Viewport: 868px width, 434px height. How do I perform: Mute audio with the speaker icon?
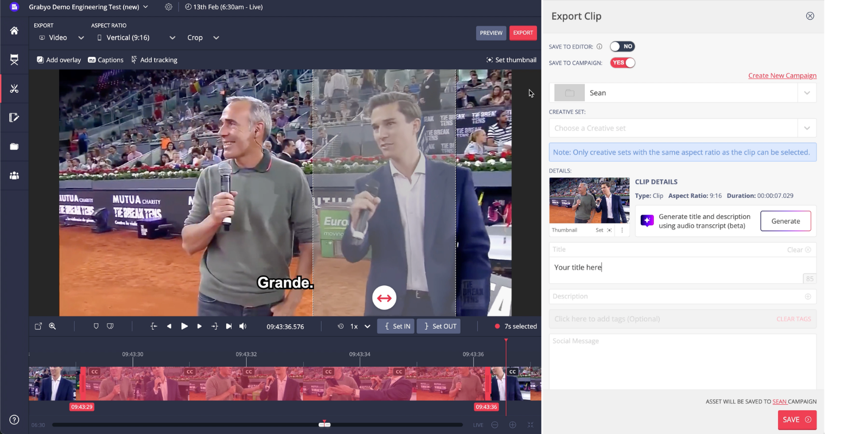[243, 326]
